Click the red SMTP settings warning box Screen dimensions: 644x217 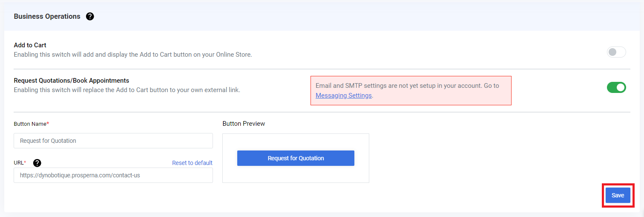(x=411, y=90)
